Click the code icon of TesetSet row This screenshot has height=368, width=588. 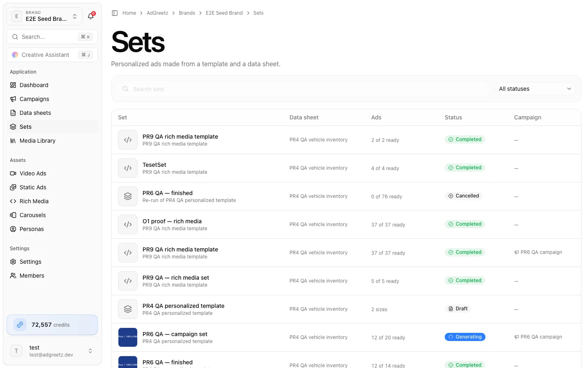[x=128, y=168]
